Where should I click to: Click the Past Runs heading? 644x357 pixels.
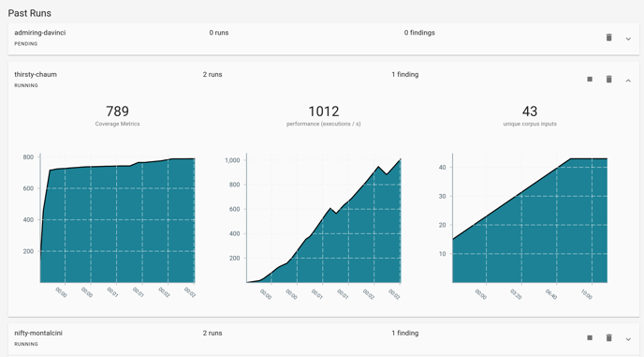click(x=30, y=13)
